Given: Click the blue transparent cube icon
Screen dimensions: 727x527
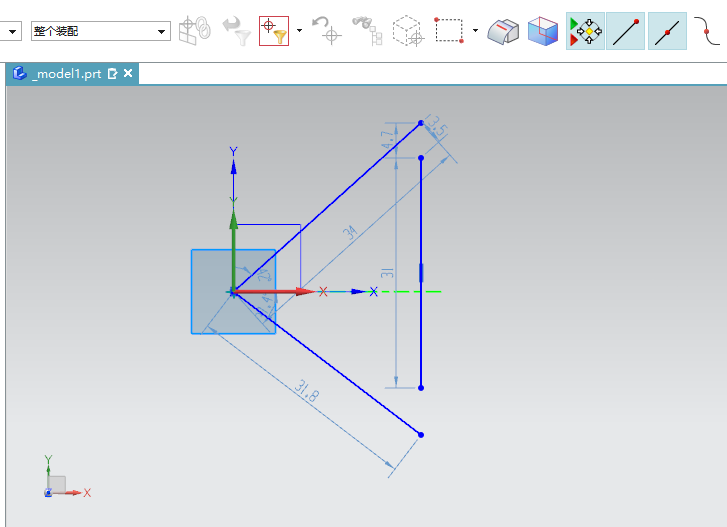Looking at the screenshot, I should point(543,31).
